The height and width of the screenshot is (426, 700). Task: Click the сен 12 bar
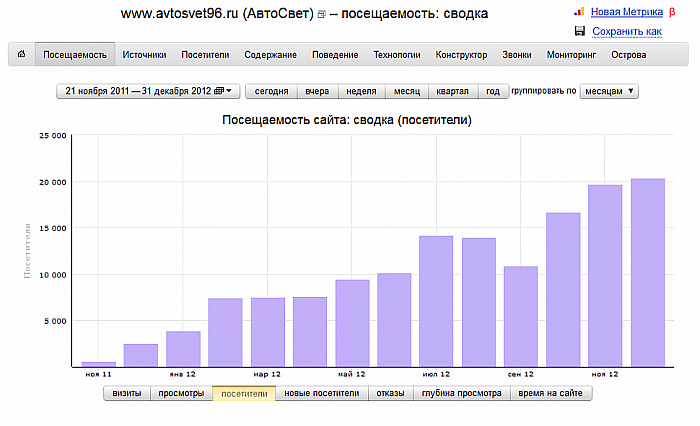click(x=521, y=317)
